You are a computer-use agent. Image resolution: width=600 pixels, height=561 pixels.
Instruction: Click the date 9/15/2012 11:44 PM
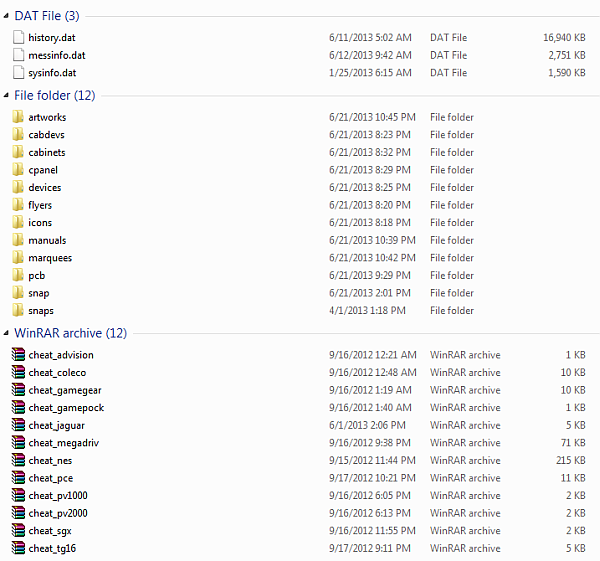(372, 460)
